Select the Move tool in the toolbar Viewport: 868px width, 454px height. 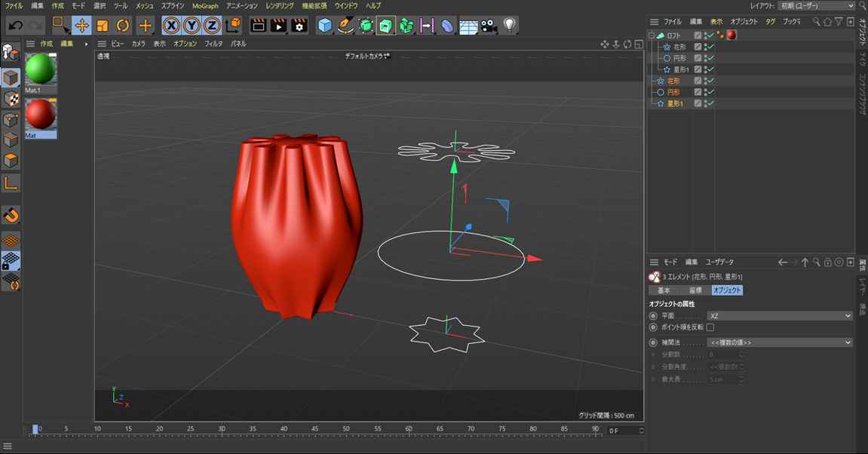click(x=81, y=26)
